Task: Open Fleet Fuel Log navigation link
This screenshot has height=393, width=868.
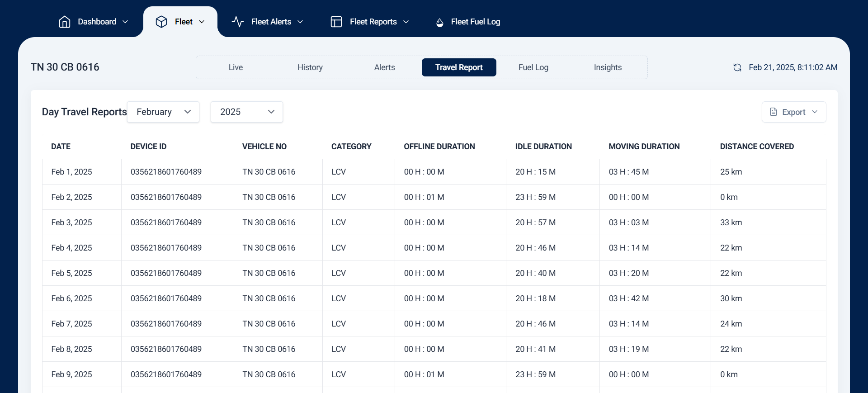Action: 475,22
